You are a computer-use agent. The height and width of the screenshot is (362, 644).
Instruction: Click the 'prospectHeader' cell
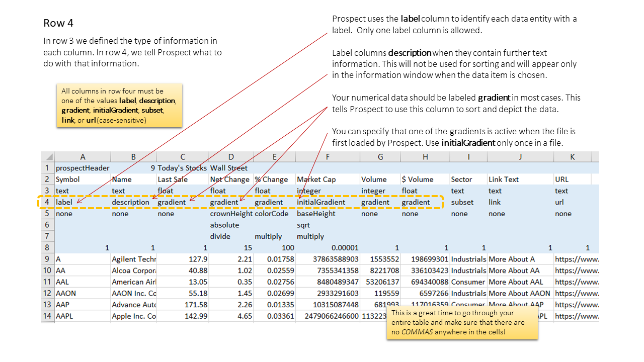[x=83, y=168]
